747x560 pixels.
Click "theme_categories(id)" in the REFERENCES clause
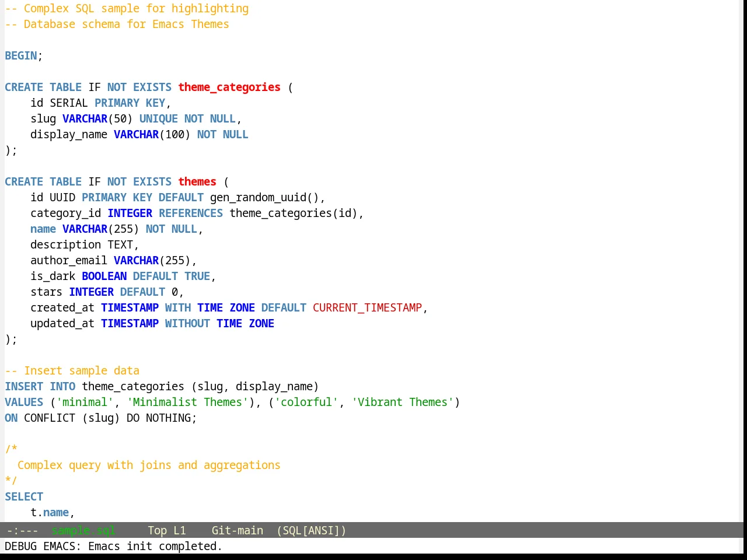pyautogui.click(x=294, y=213)
